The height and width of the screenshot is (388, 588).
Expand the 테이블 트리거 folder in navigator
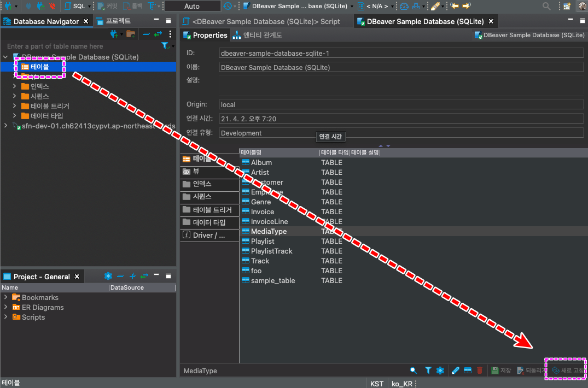tap(14, 106)
